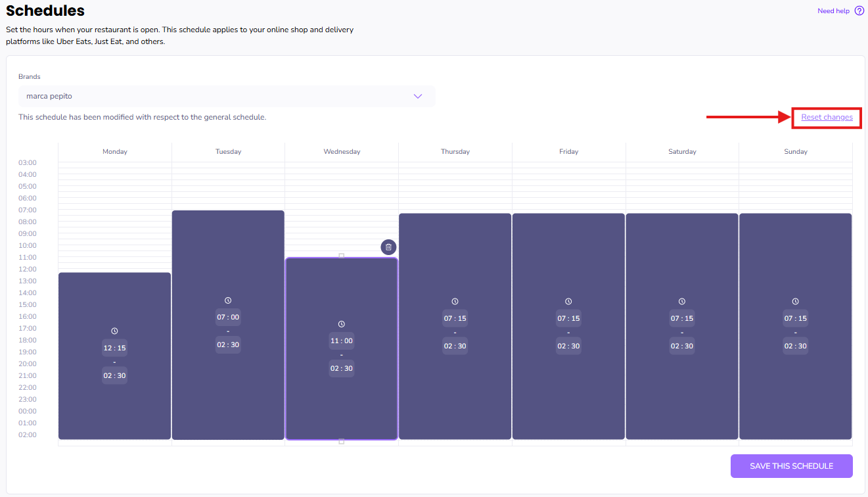Edit Saturday start time 07 : 15
868x497 pixels.
click(682, 318)
